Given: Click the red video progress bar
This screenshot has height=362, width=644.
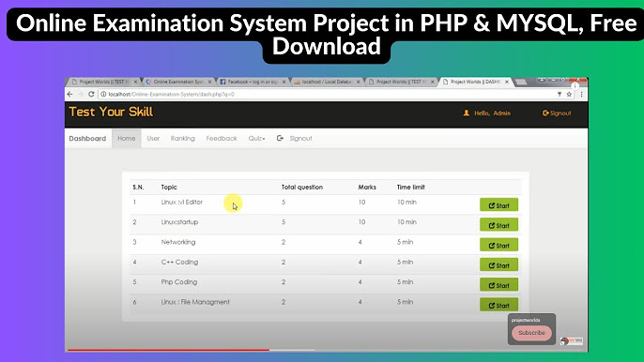Looking at the screenshot, I should [168, 350].
